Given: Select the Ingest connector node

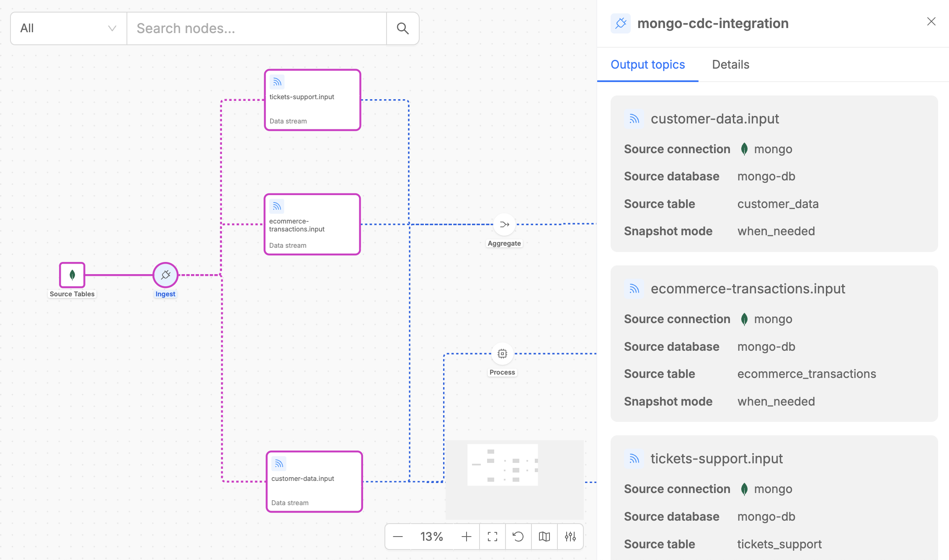Looking at the screenshot, I should [x=165, y=275].
